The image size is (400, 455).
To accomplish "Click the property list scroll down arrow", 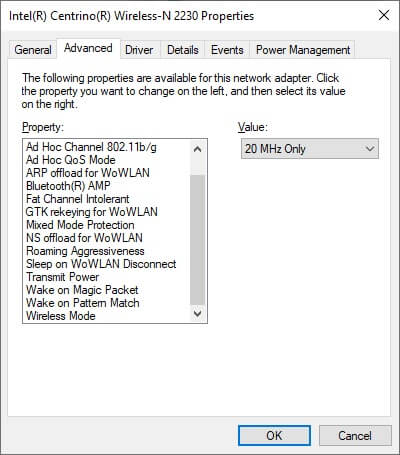I will 198,314.
